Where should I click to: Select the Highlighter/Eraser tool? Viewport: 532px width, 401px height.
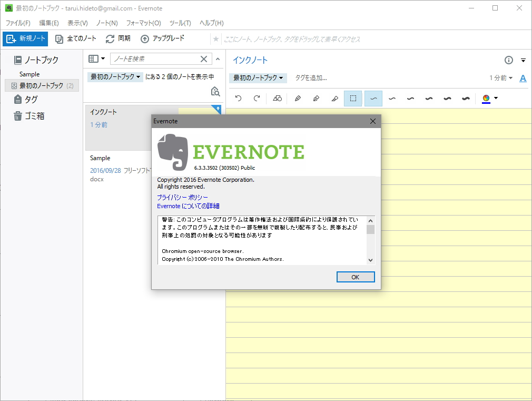[335, 99]
